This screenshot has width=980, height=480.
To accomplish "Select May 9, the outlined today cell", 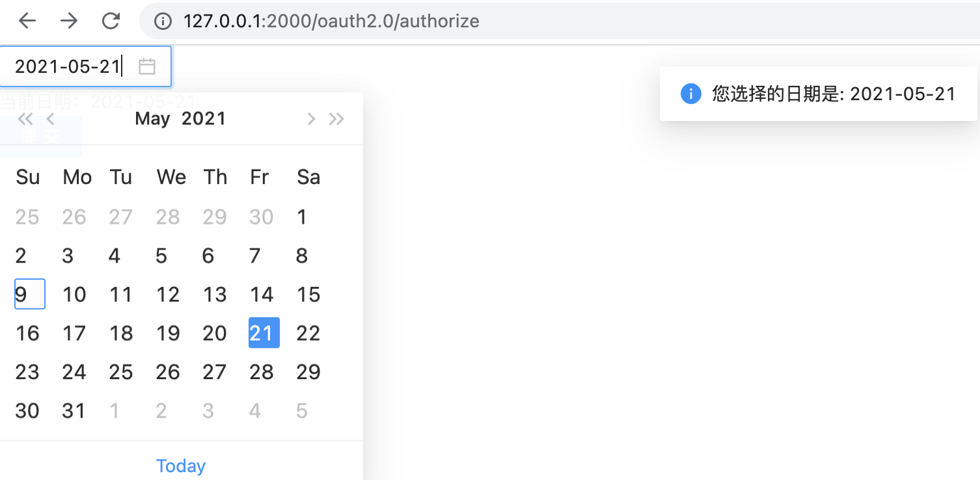I will point(29,294).
